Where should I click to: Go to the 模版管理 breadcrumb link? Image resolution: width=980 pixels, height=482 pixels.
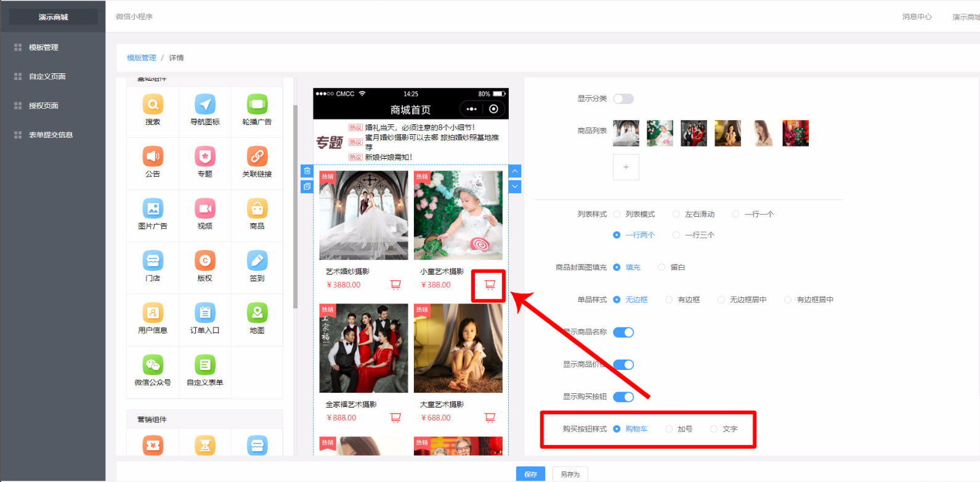coord(142,58)
